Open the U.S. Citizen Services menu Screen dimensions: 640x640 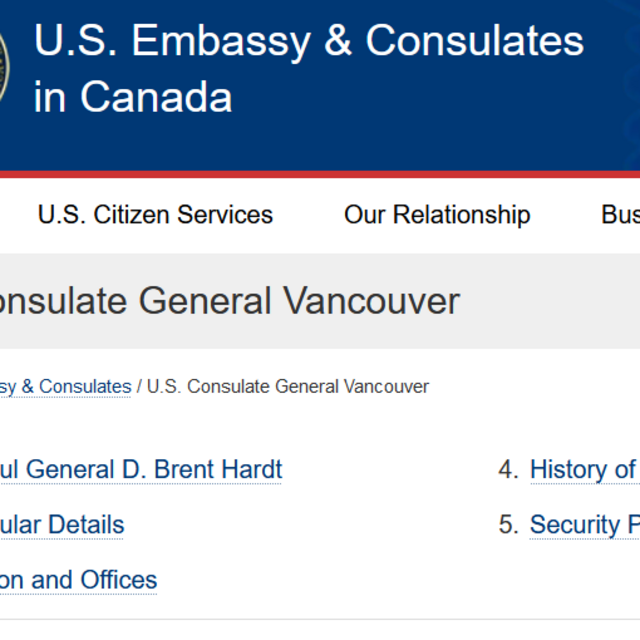(x=155, y=215)
